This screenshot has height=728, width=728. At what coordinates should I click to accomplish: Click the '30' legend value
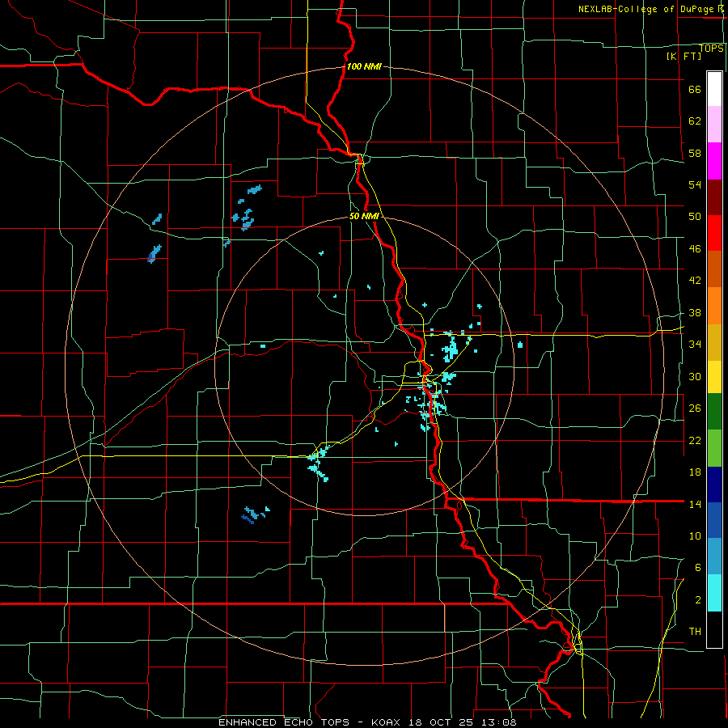click(x=695, y=376)
